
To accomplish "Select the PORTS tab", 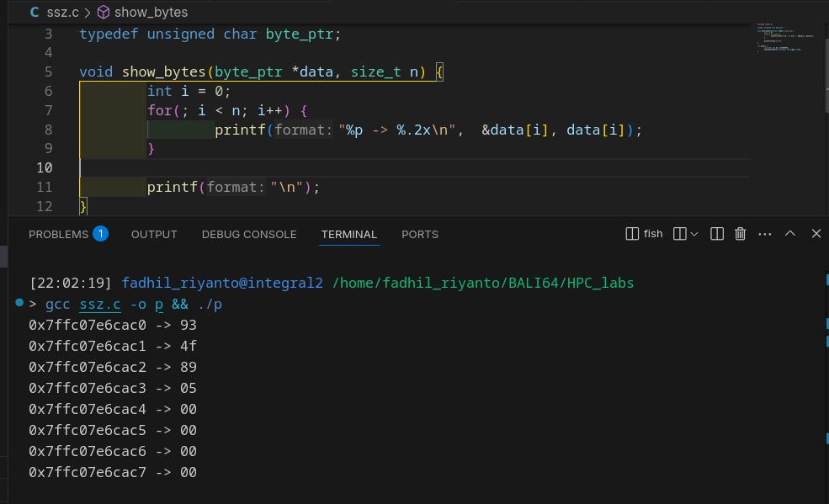I will (419, 234).
